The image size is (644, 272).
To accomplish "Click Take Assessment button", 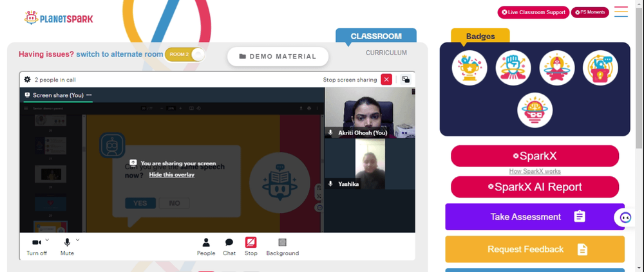I will coord(535,217).
